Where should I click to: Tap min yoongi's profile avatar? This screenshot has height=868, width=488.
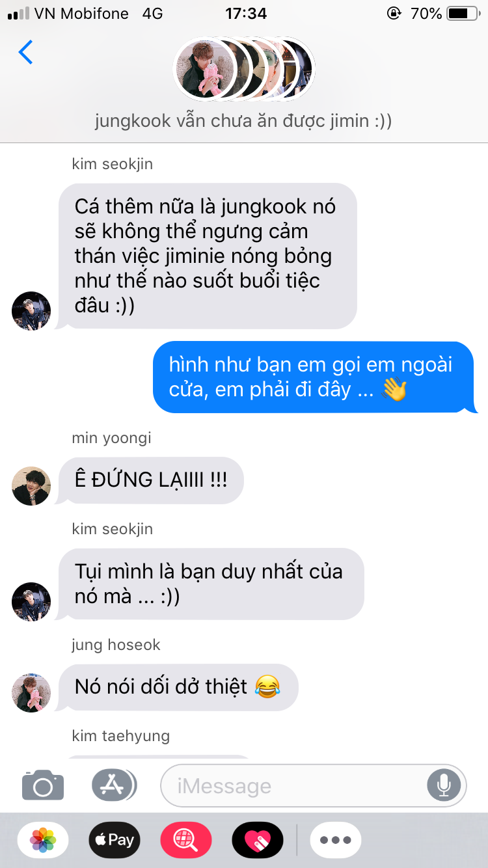pos(31,485)
